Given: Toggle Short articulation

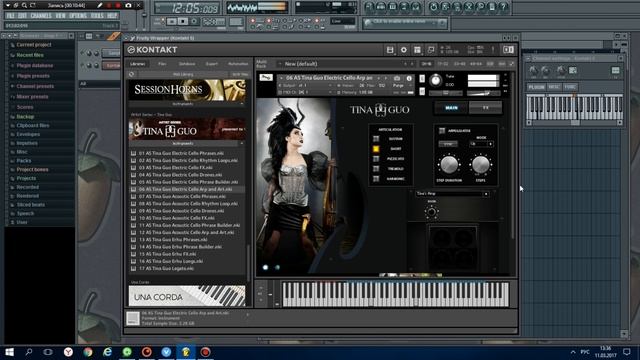Looking at the screenshot, I should (376, 149).
